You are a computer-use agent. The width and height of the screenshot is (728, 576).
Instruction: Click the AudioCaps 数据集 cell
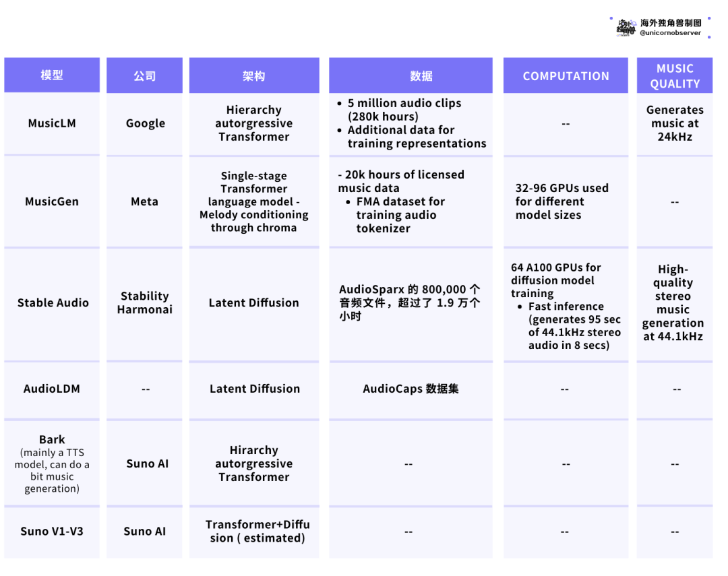tap(411, 389)
